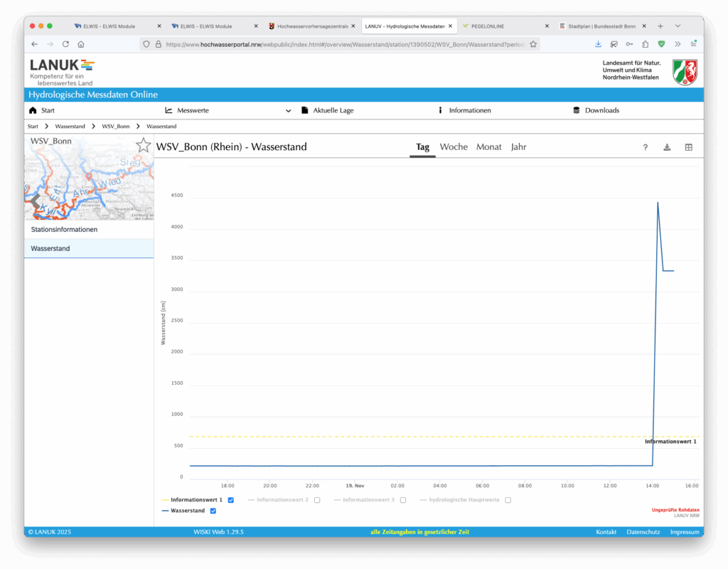Open the browser downloads panel
This screenshot has height=569, width=728.
coord(598,44)
